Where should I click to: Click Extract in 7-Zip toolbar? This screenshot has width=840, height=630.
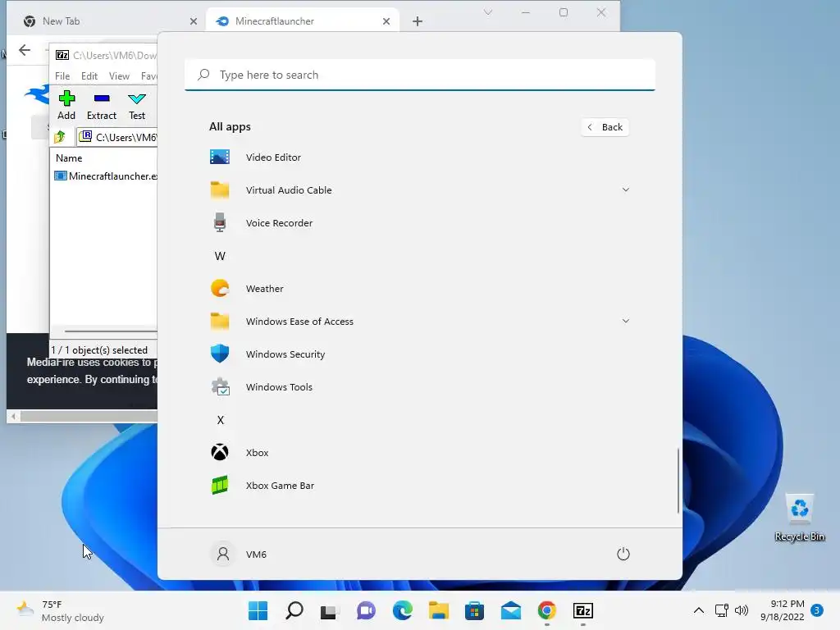click(101, 105)
